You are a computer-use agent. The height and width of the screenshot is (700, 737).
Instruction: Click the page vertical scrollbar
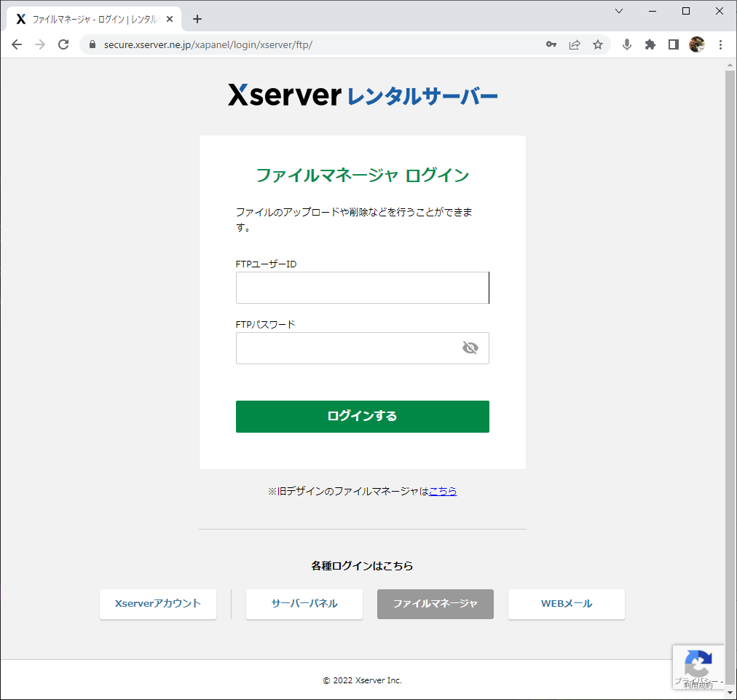730,376
